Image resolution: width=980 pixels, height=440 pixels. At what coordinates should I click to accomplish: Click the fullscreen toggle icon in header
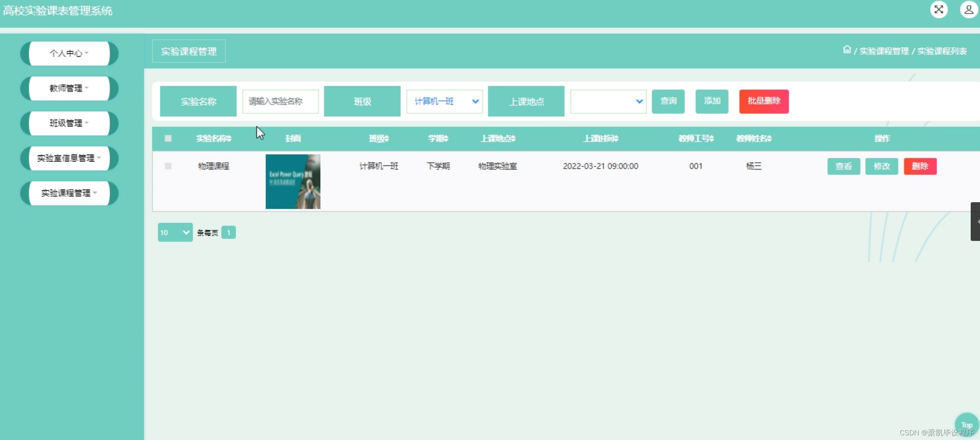(939, 10)
